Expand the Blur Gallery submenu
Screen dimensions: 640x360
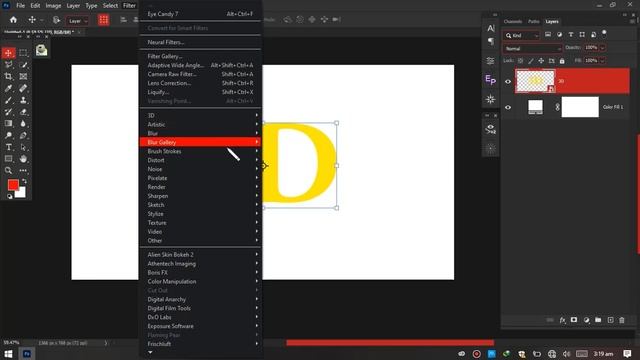[200, 142]
